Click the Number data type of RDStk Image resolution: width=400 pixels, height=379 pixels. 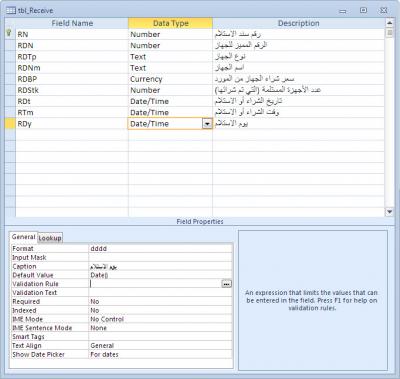[170, 90]
